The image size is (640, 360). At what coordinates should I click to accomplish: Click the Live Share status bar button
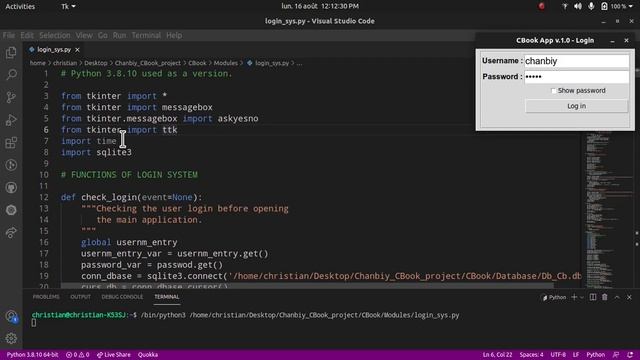click(x=114, y=355)
